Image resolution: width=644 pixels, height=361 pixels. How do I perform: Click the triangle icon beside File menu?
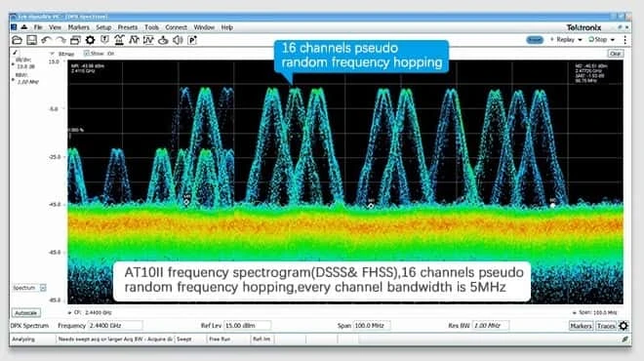pos(24,27)
